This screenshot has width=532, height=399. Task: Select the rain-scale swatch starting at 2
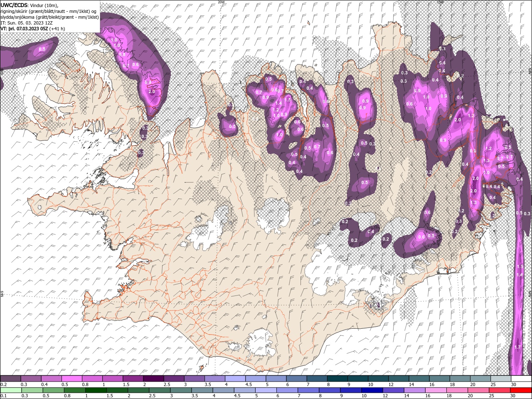pyautogui.click(x=138, y=390)
